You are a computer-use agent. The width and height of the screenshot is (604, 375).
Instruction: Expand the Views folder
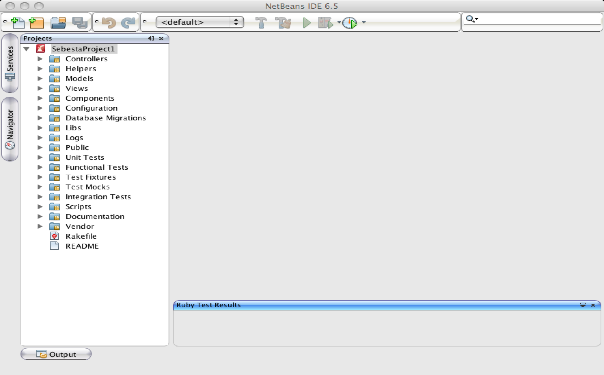40,88
